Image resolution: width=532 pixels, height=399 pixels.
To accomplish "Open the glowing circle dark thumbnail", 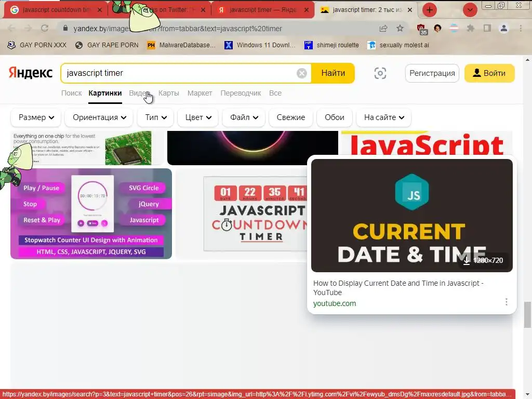I will pyautogui.click(x=253, y=148).
